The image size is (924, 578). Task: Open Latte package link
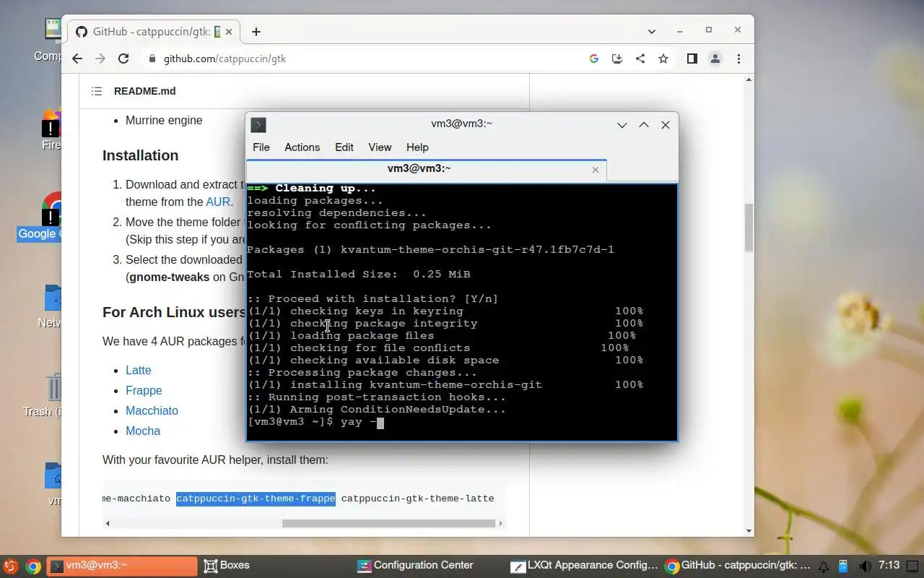(139, 370)
